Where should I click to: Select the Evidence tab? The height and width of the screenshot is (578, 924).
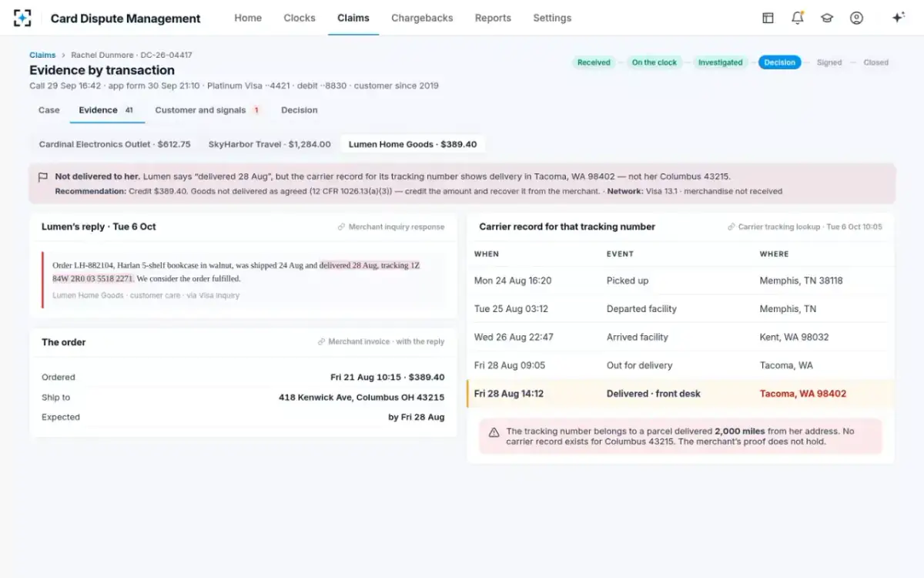tap(107, 110)
